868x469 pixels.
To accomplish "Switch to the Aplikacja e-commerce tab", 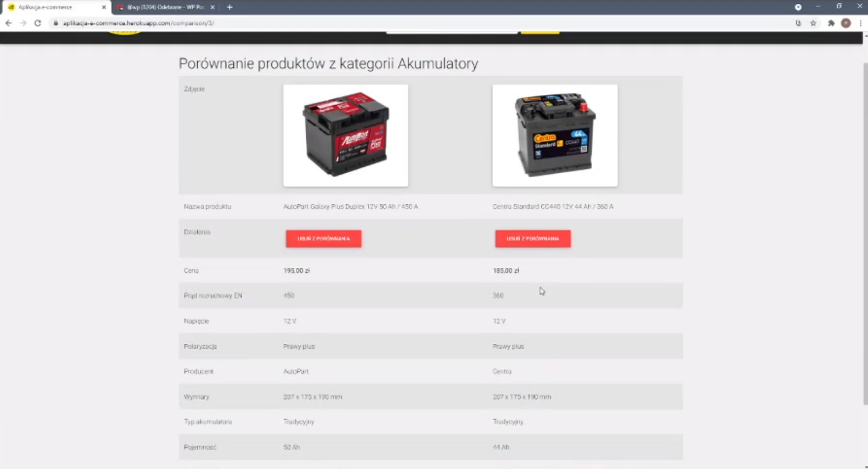I will point(56,7).
